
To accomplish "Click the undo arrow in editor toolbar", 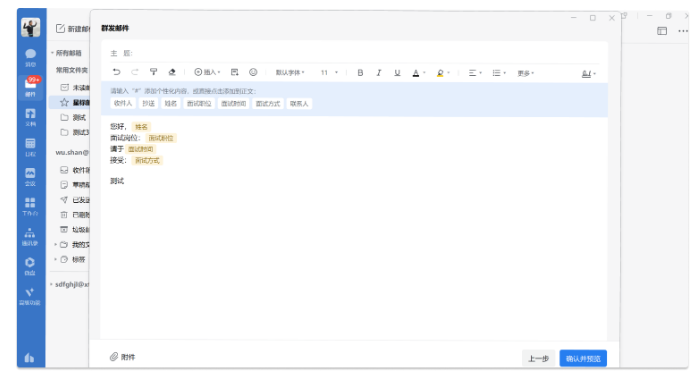I will tap(117, 72).
